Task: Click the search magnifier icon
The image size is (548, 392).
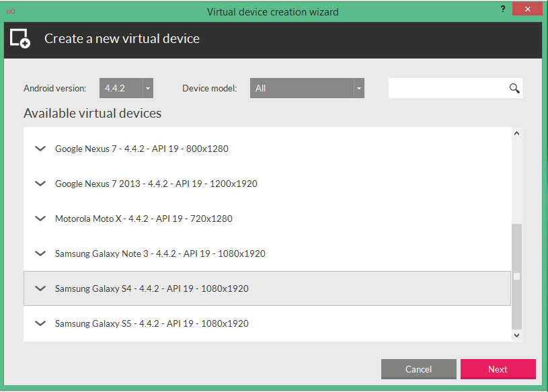Action: click(x=514, y=88)
